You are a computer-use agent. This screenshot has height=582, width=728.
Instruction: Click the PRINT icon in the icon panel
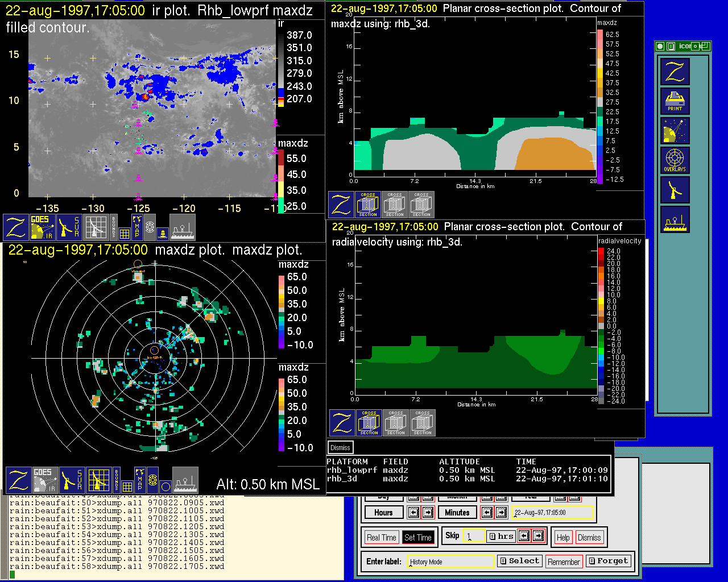point(675,101)
